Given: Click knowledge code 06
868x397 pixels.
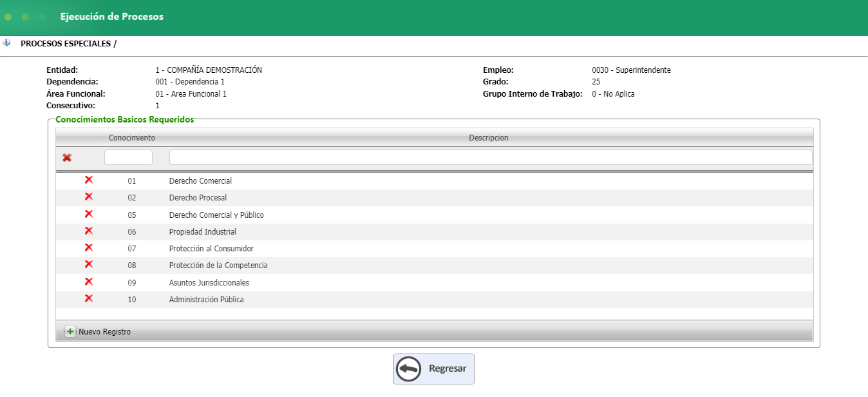Looking at the screenshot, I should pyautogui.click(x=132, y=232).
